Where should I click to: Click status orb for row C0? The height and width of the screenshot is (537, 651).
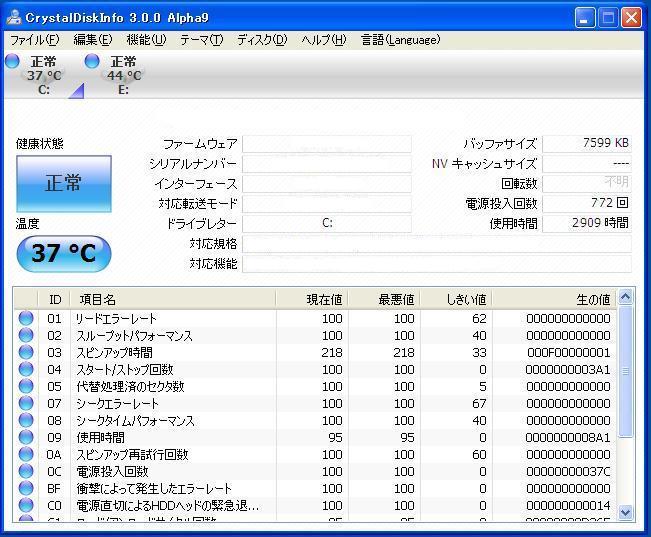click(26, 505)
